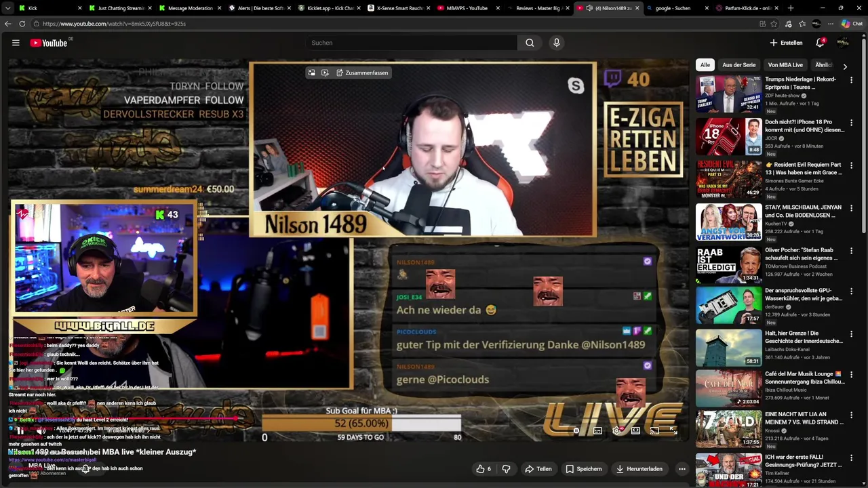Save the video with Speichern
This screenshot has width=868, height=488.
coord(583,469)
